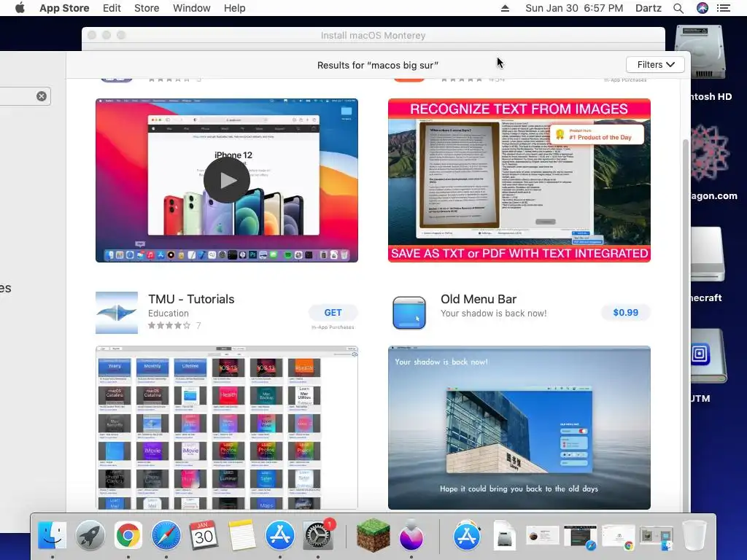Open the Trash in the Dock
This screenshot has width=747, height=560.
tap(694, 535)
